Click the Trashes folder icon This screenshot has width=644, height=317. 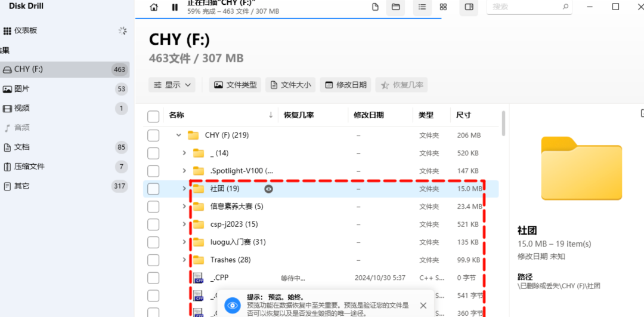click(199, 260)
